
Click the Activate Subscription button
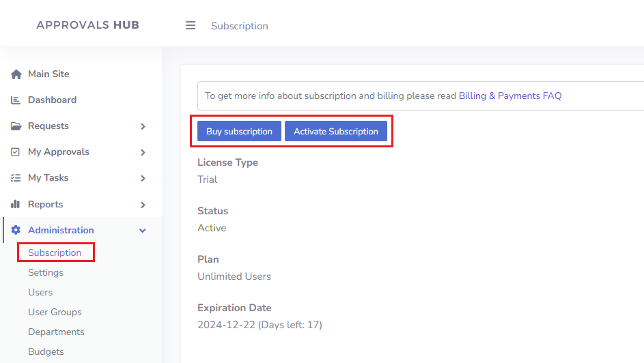point(335,131)
